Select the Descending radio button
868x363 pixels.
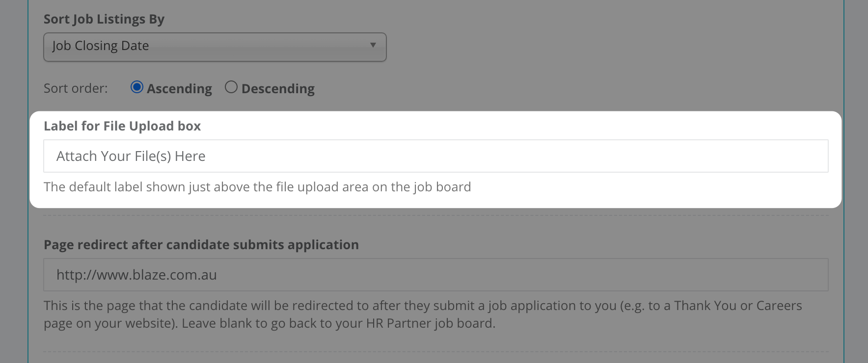(x=231, y=87)
